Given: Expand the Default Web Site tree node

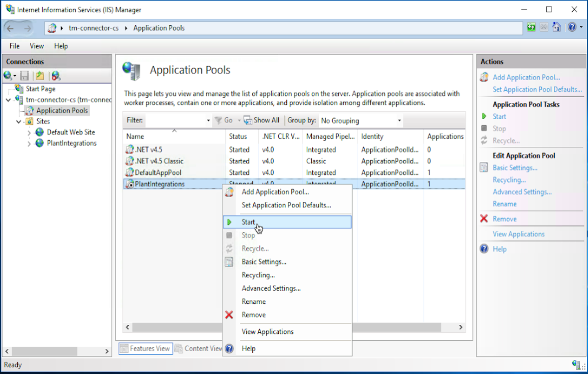Looking at the screenshot, I should click(x=29, y=132).
